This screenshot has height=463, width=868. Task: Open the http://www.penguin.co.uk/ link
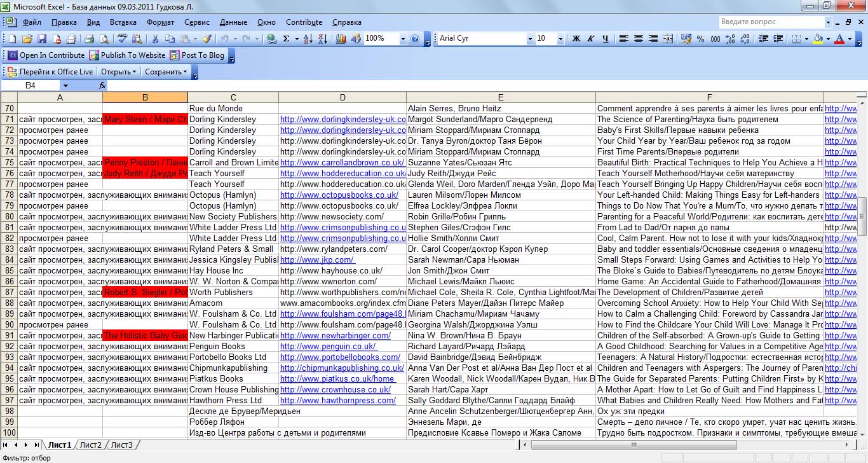point(329,347)
